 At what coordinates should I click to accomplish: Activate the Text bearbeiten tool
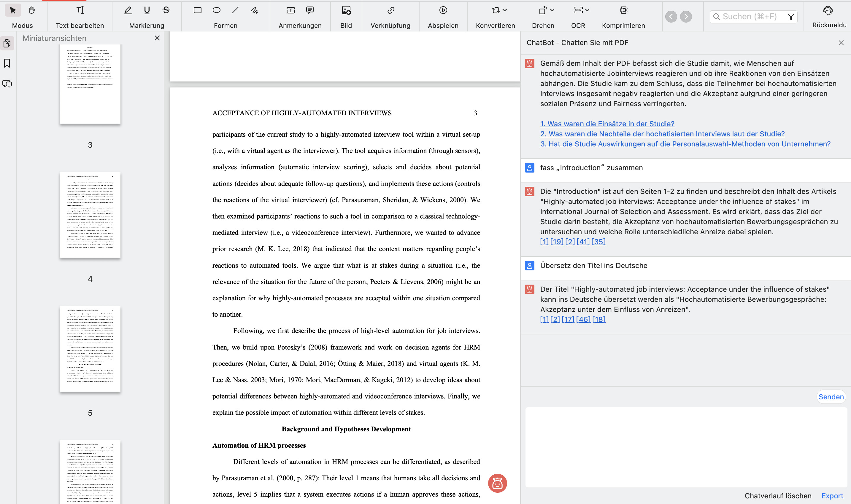tap(80, 10)
